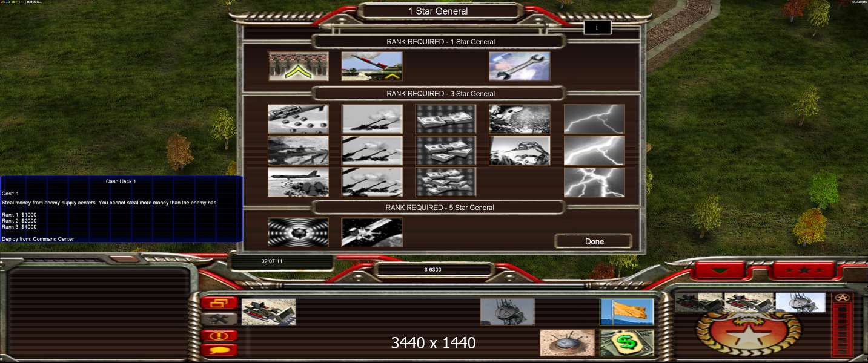Click the star emblem above the power bar

point(841,298)
